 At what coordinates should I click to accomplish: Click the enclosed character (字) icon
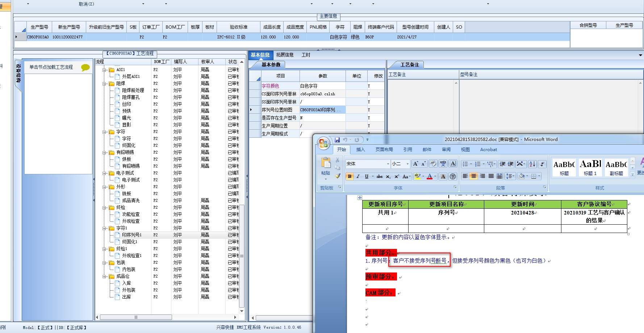pyautogui.click(x=453, y=176)
